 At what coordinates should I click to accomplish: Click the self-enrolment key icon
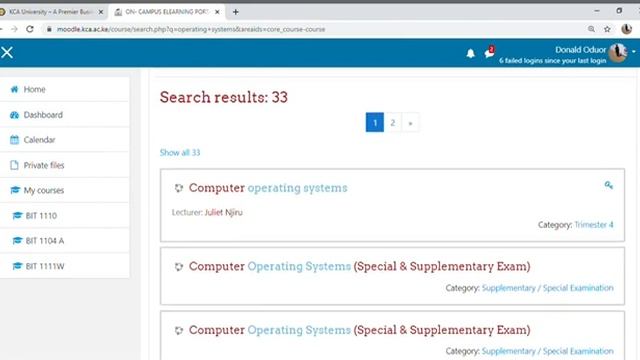click(609, 185)
